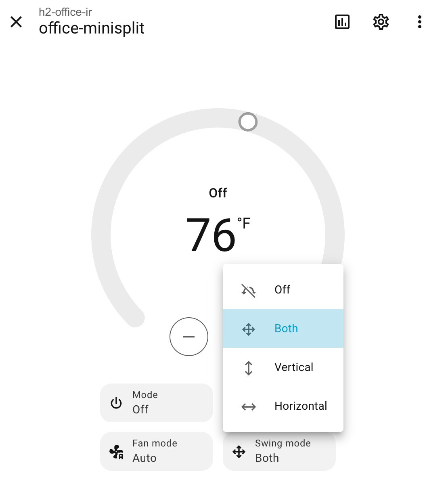Choose Horizontal swing mode

tap(283, 406)
